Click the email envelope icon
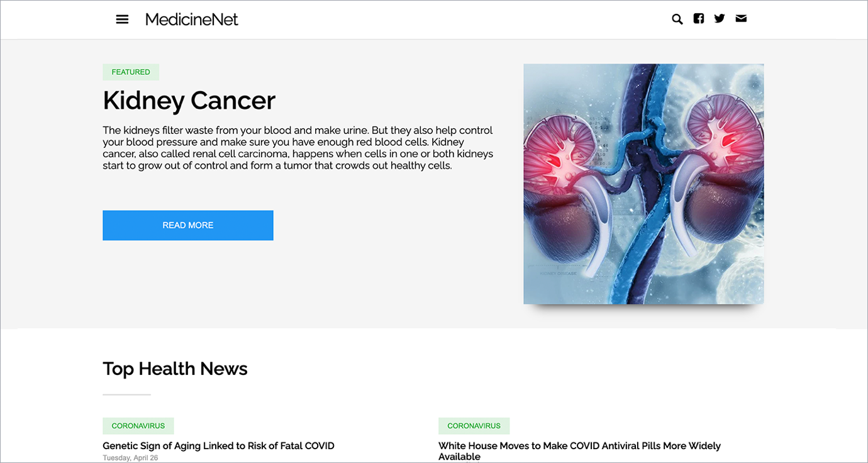Image resolution: width=868 pixels, height=463 pixels. 741,19
